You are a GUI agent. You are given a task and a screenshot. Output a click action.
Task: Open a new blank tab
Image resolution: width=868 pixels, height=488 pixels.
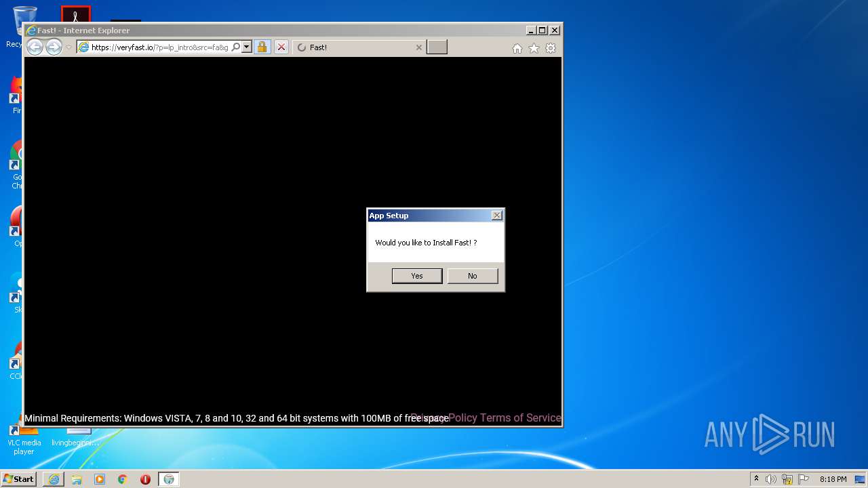(437, 47)
